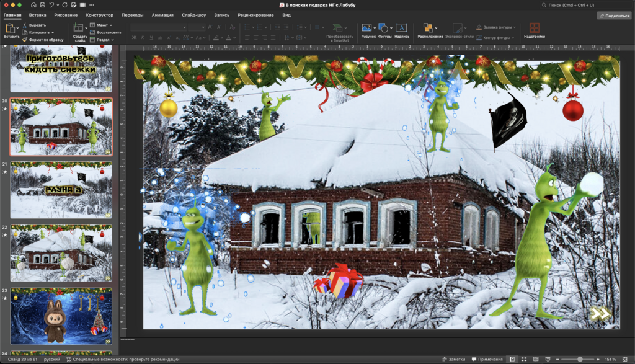Screen dimensions: 635x364
Task: Fit slide to window icon
Action: pyautogui.click(x=625, y=359)
